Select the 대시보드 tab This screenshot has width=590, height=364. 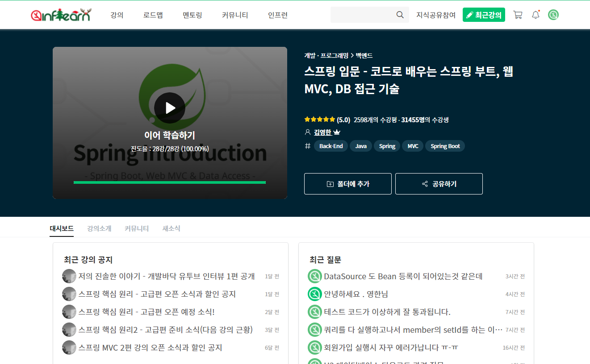[x=62, y=228]
